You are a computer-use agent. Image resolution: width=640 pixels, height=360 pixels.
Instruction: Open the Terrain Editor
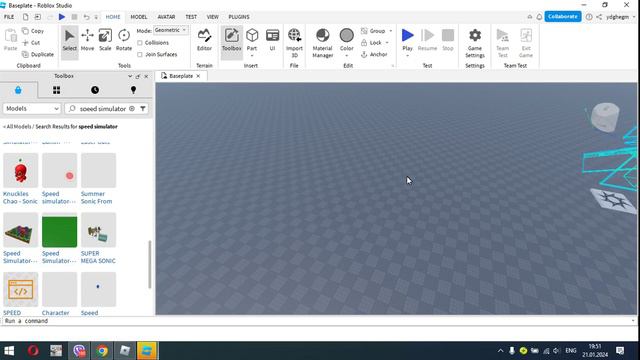[x=204, y=41]
